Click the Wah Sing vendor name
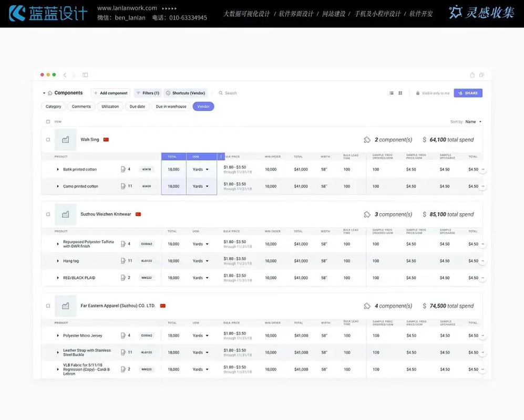Viewport: 524px width, 420px height. click(x=89, y=140)
